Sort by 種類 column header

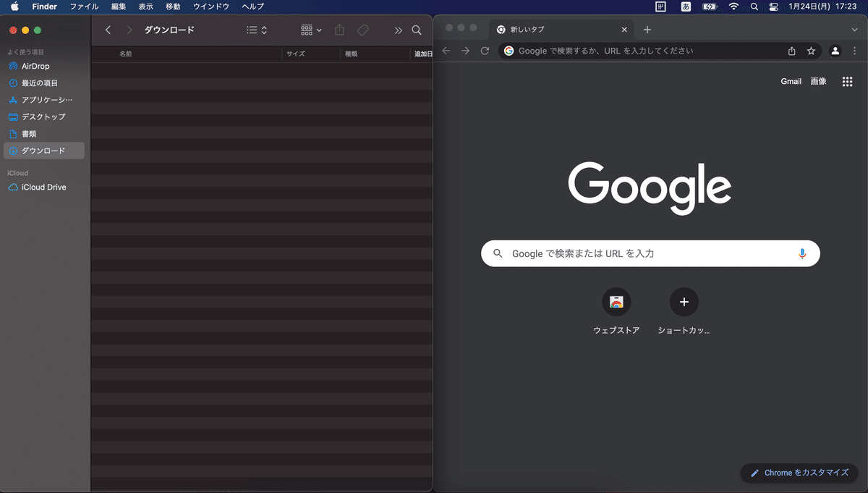click(x=352, y=54)
